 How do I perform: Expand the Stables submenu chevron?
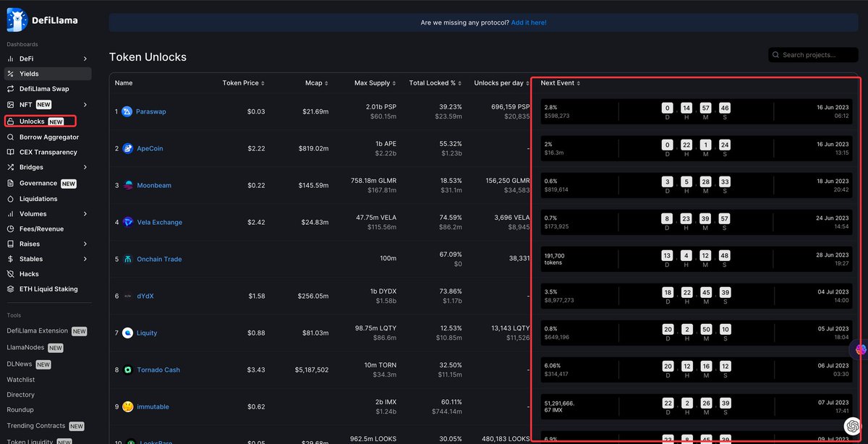[x=85, y=259]
